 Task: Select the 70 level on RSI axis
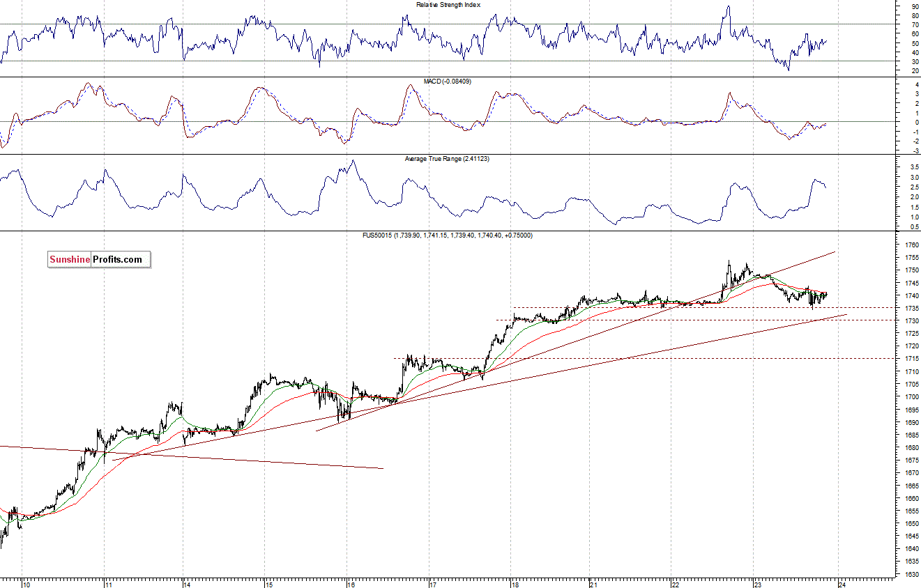[x=915, y=24]
